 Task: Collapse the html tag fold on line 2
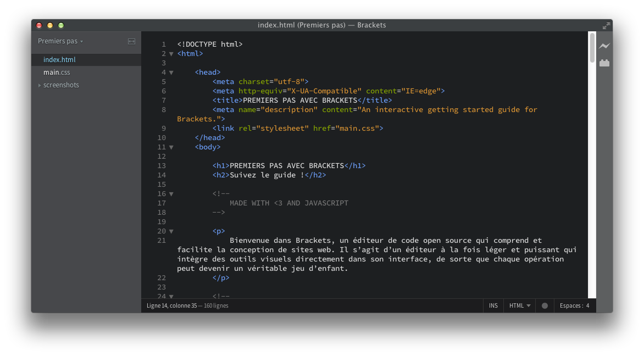click(x=171, y=54)
